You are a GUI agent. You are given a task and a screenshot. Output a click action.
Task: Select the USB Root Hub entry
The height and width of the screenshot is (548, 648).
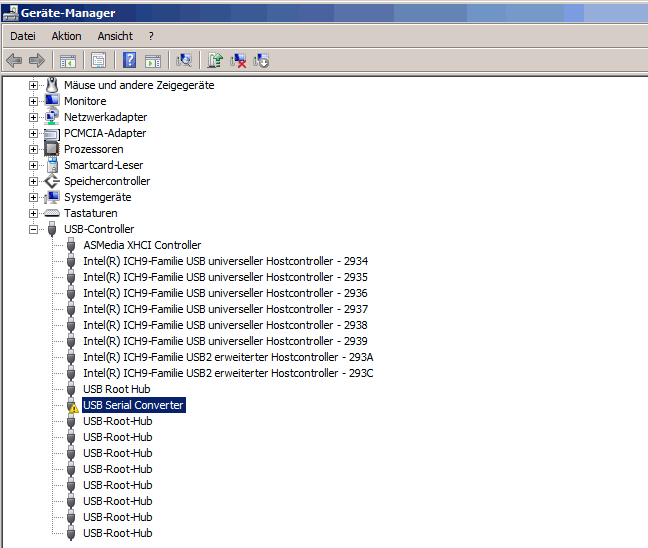[117, 389]
